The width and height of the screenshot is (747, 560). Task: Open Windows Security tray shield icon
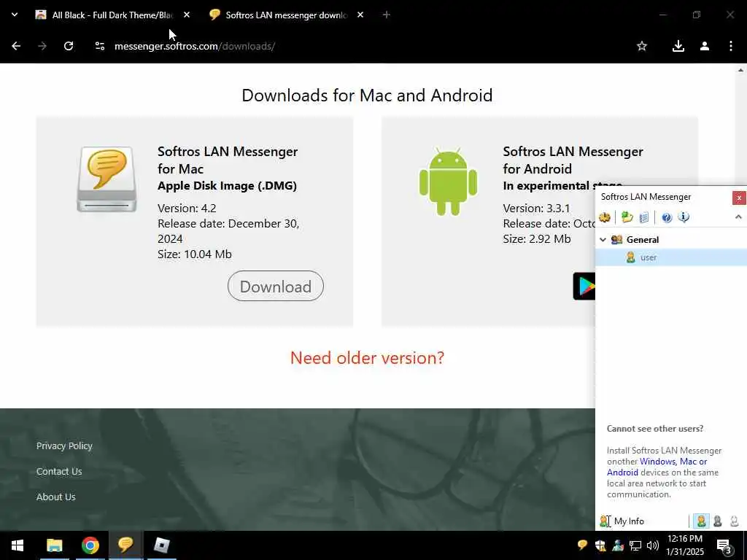(600, 545)
